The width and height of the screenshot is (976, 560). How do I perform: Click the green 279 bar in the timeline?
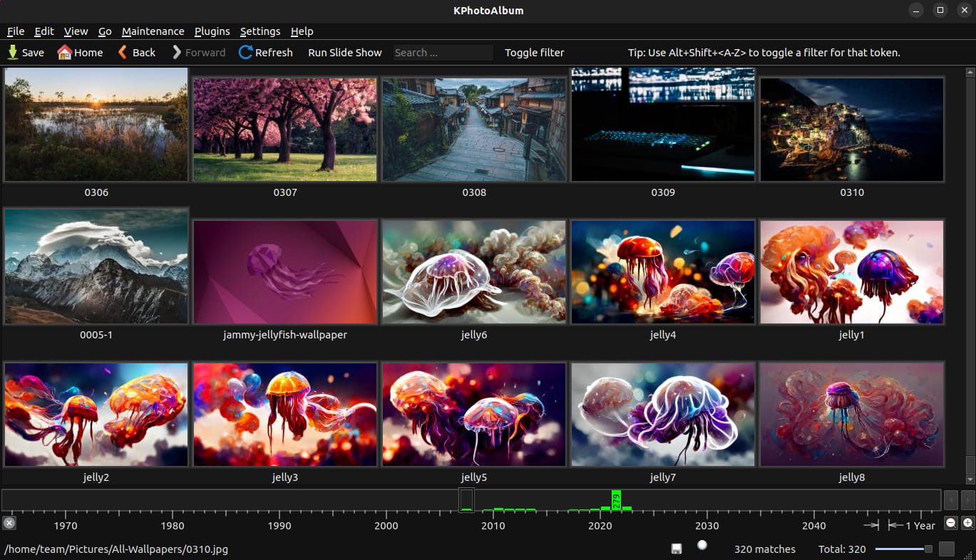617,500
